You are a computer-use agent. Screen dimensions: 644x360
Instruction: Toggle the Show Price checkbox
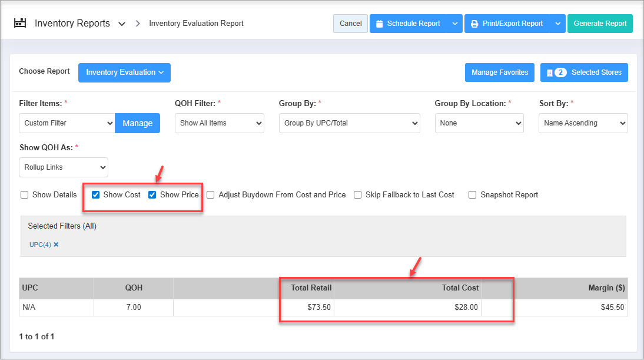tap(152, 195)
